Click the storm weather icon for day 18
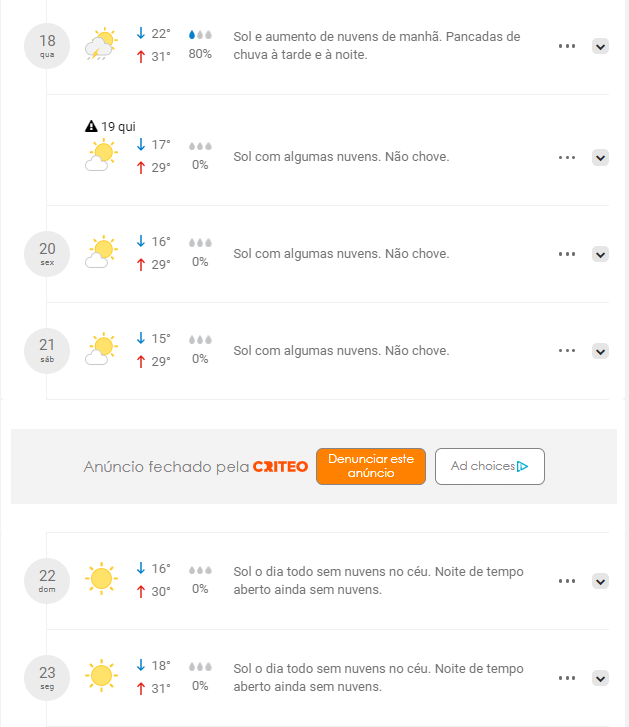629x727 pixels. coord(101,44)
